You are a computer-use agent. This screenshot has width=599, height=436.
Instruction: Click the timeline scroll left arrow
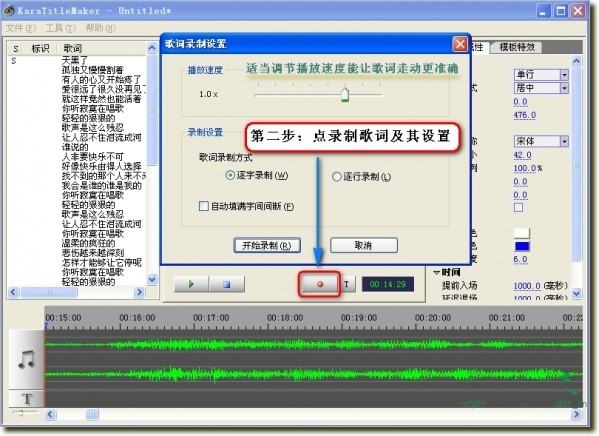tap(50, 414)
